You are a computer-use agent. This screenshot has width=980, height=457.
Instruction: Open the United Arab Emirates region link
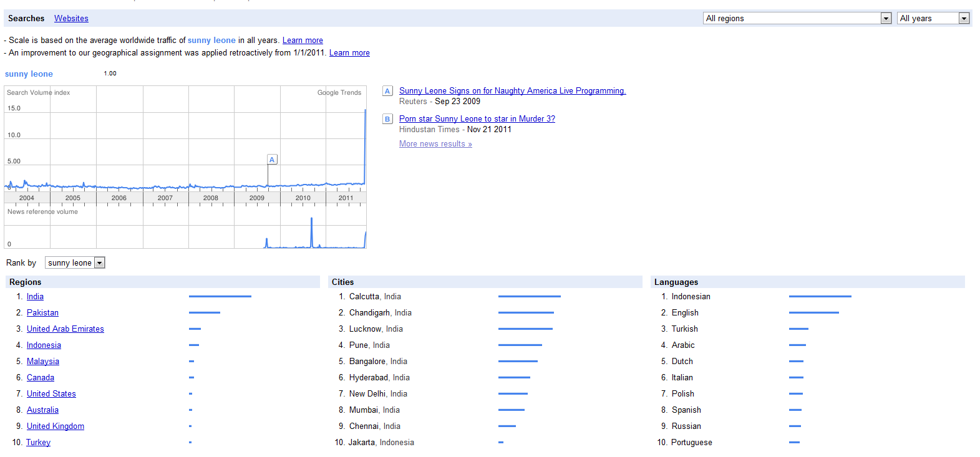click(65, 329)
